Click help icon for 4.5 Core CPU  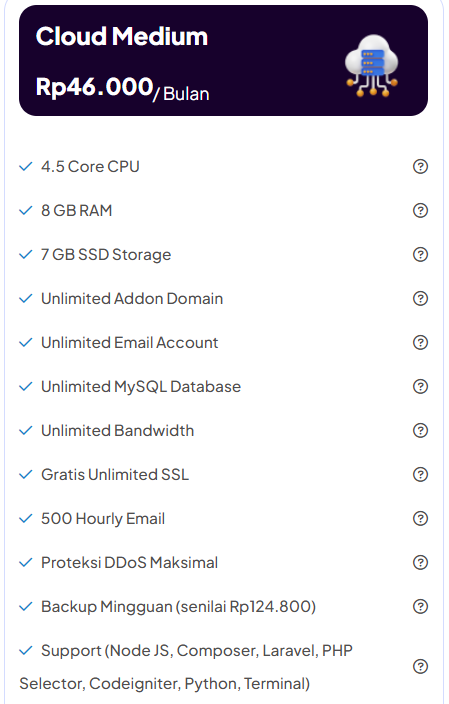[x=420, y=167]
